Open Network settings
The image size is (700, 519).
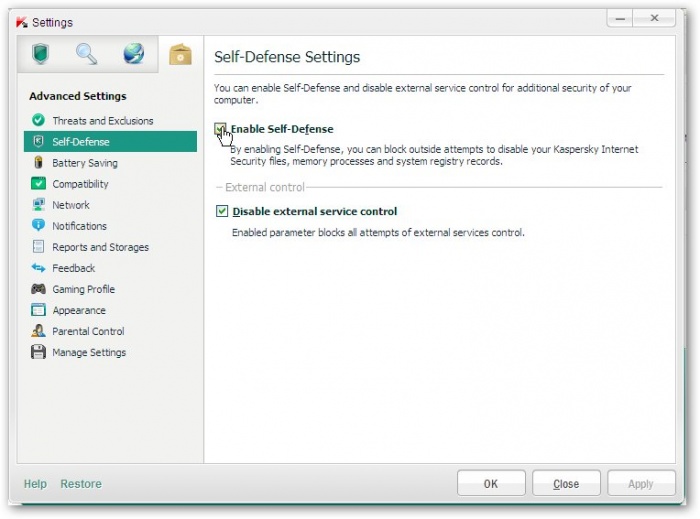click(110, 204)
